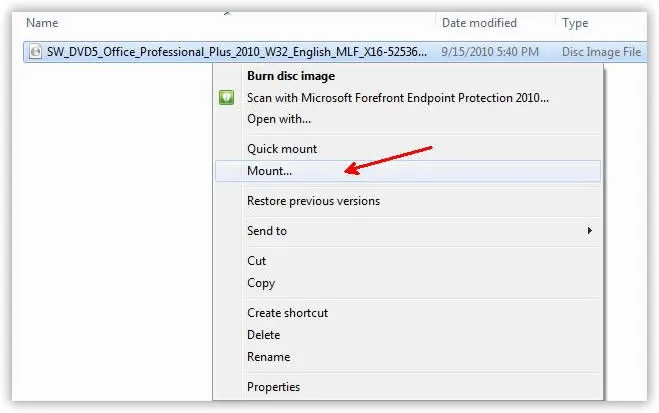Open file Properties

click(x=273, y=387)
